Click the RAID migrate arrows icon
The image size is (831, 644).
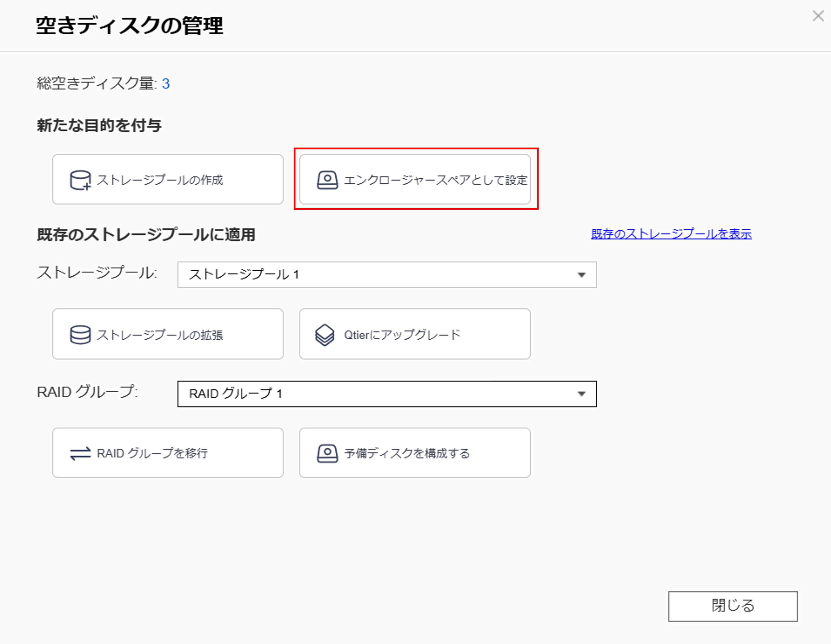[x=80, y=453]
